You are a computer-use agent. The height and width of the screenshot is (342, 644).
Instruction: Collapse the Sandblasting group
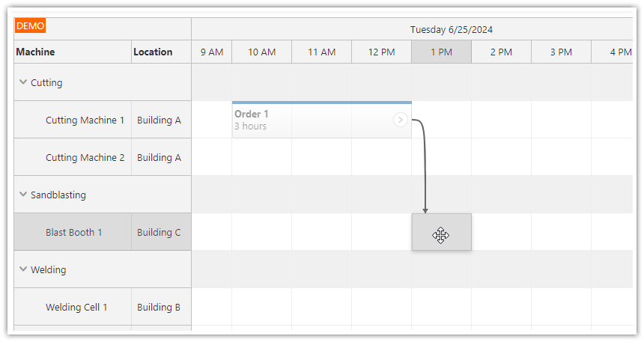pos(23,195)
